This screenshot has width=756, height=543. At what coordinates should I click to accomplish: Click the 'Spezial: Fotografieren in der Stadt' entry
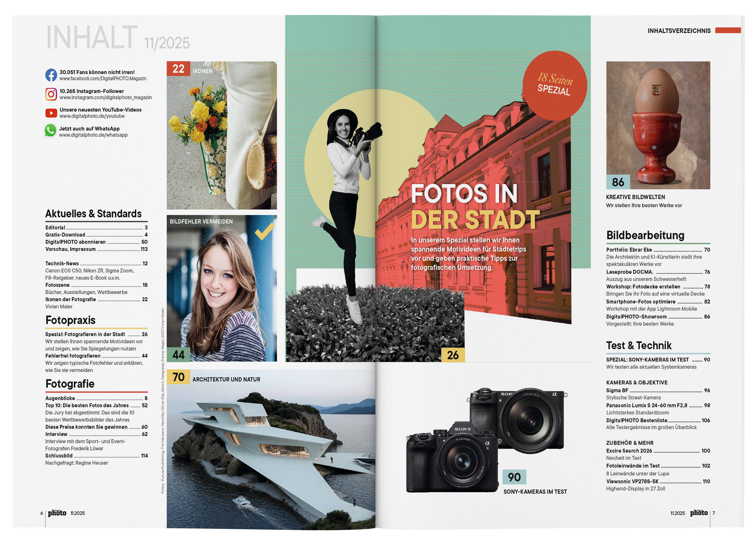coord(85,334)
